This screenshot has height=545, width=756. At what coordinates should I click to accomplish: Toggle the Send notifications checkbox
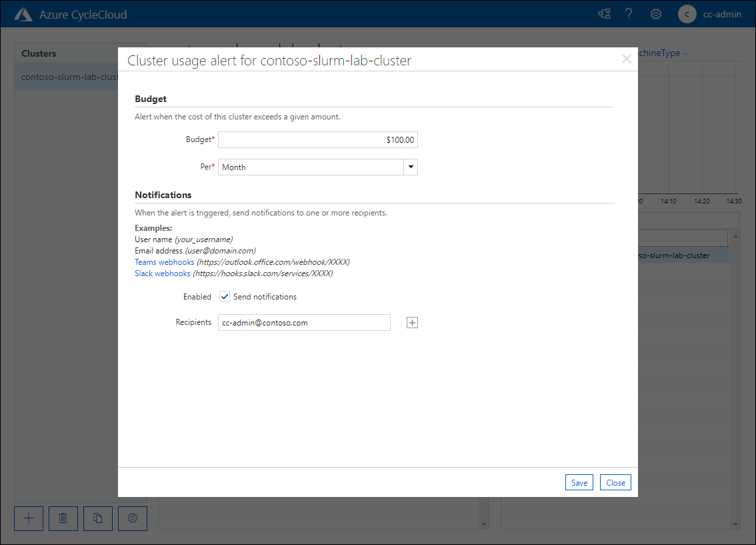pos(225,296)
